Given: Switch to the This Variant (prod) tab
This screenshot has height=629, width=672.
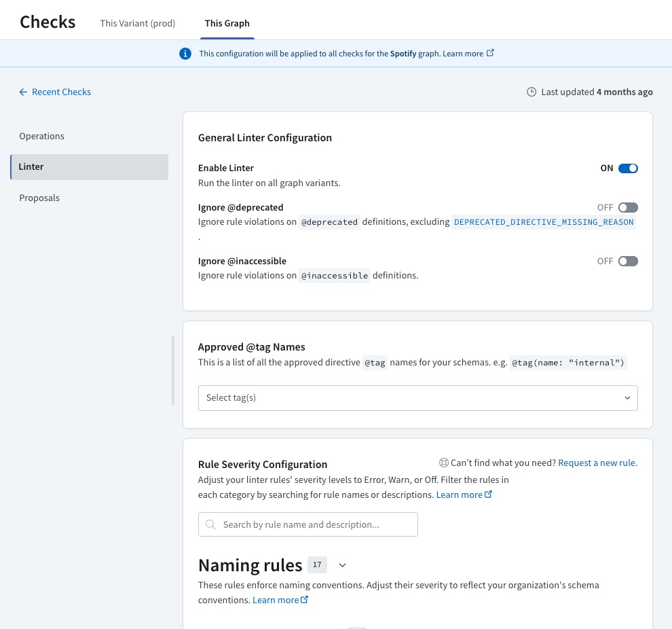Looking at the screenshot, I should click(x=138, y=23).
